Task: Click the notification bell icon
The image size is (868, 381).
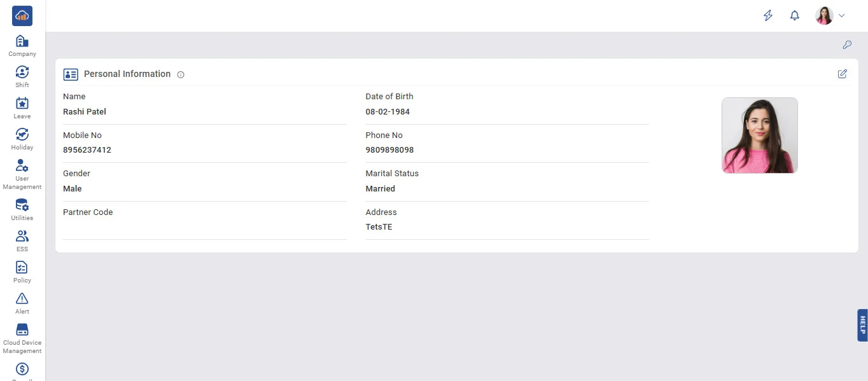Action: [x=794, y=16]
